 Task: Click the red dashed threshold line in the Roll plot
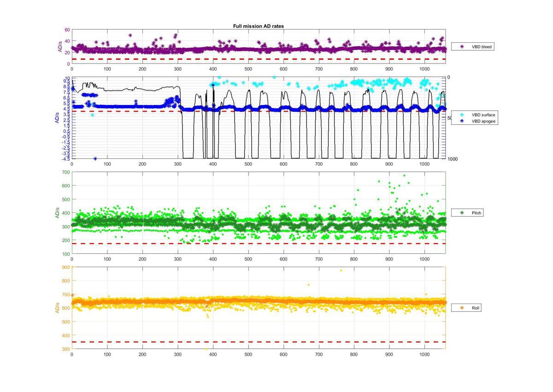pos(258,342)
